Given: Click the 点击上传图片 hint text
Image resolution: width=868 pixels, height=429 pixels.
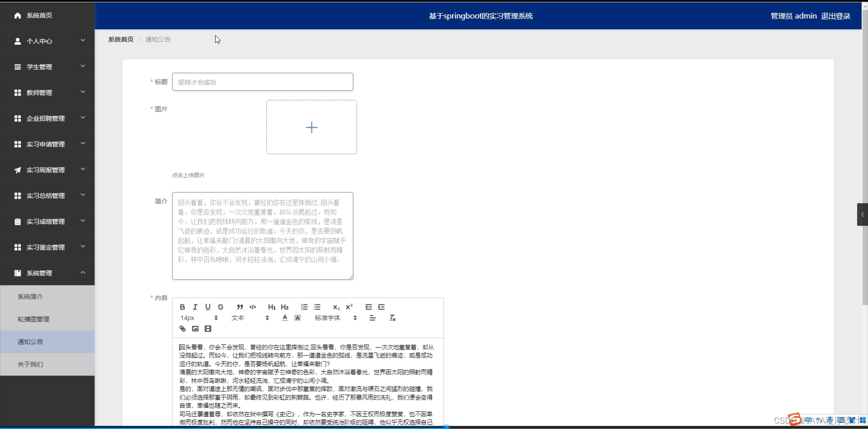Looking at the screenshot, I should (x=188, y=175).
